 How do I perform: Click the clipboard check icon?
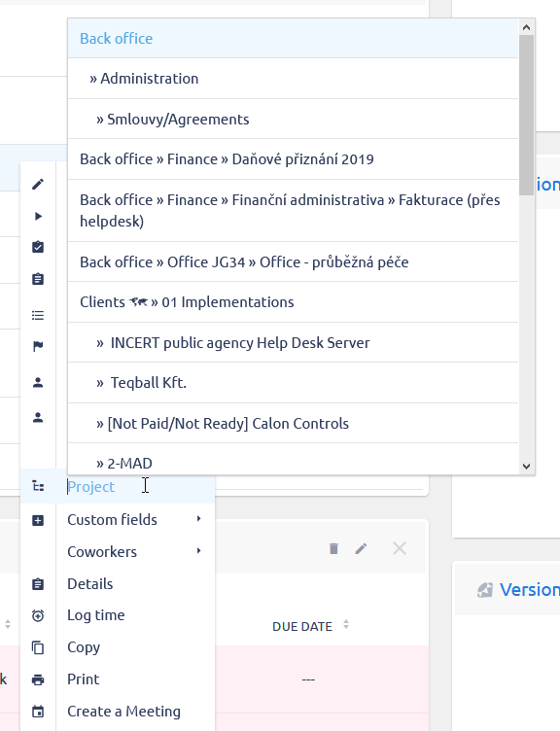(x=38, y=247)
